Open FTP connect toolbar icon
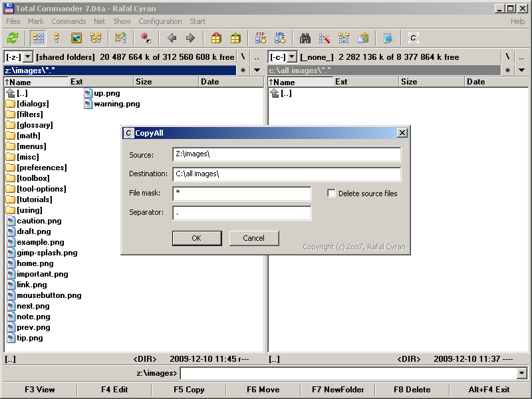 pos(261,38)
